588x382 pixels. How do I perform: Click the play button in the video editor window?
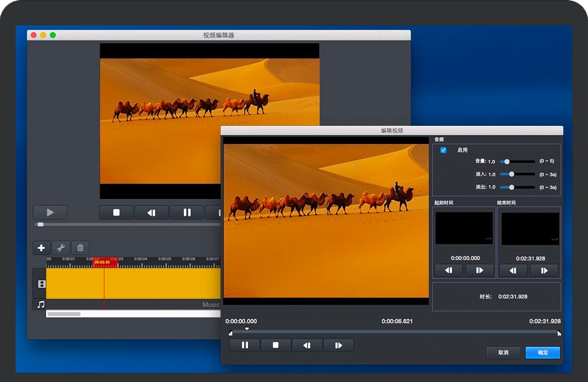point(50,212)
